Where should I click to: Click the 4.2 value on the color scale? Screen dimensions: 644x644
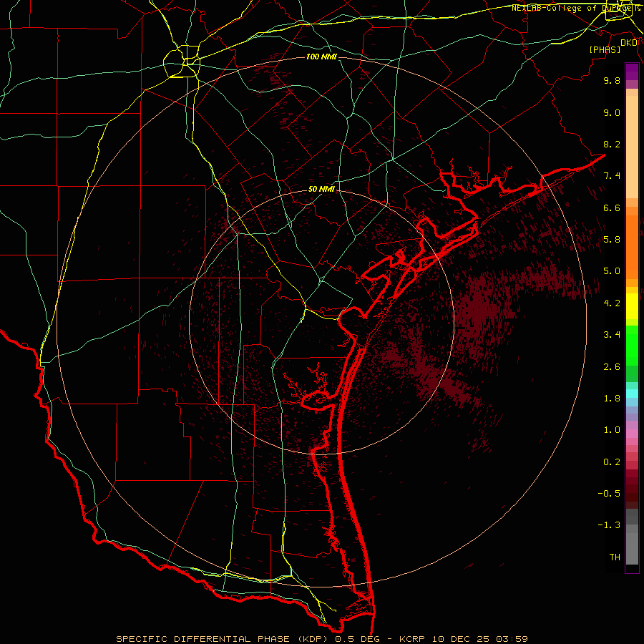pos(612,303)
